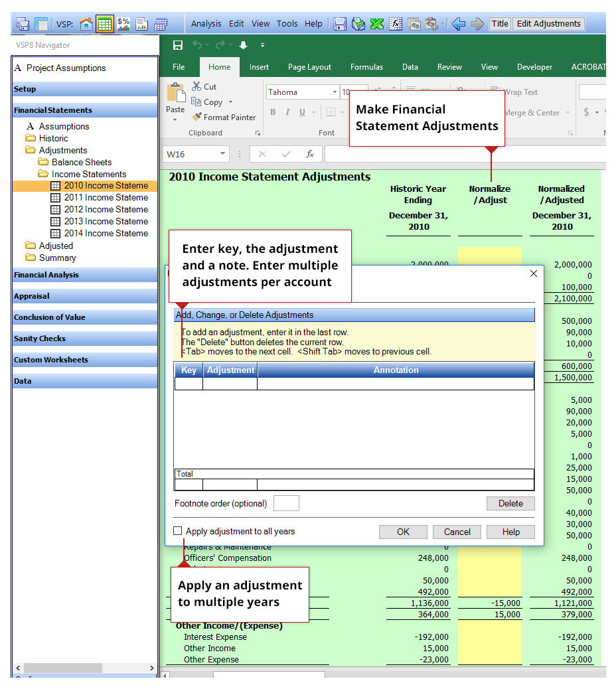This screenshot has height=689, width=616.
Task: Switch to the Page Layout ribbon tab
Action: click(x=309, y=67)
